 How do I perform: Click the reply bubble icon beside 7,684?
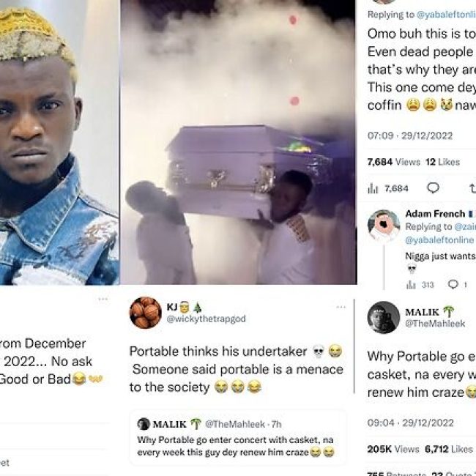(x=433, y=188)
